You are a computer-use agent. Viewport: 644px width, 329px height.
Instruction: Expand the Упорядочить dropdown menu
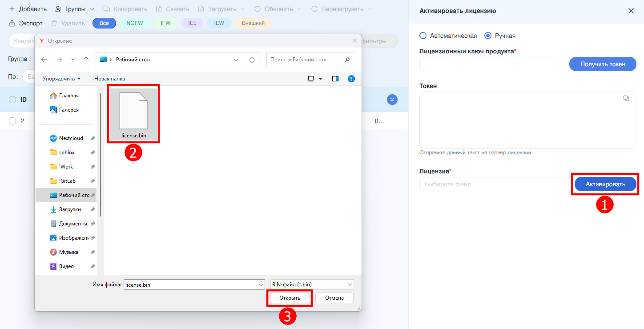[x=62, y=79]
